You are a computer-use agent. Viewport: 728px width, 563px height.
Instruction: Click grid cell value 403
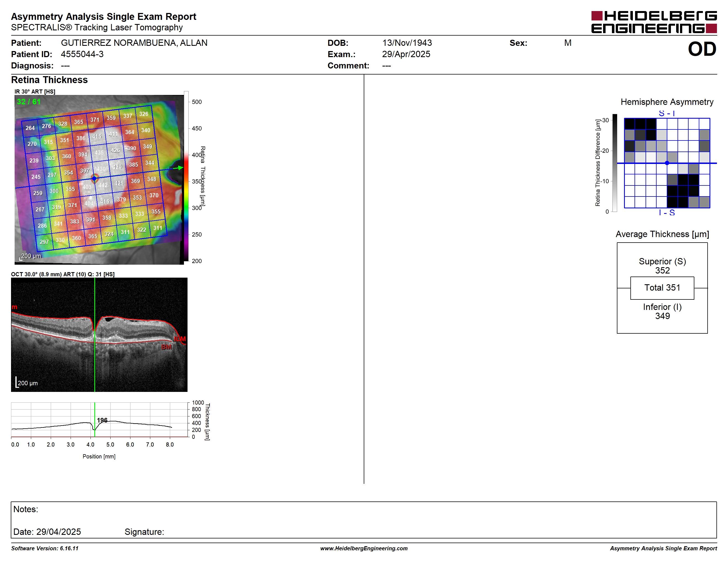87,187
